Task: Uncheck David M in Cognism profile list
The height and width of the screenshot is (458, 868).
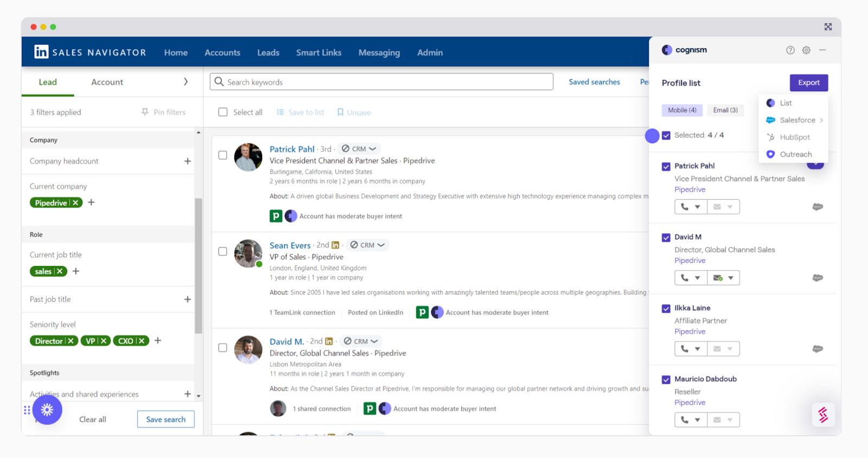Action: pos(666,238)
